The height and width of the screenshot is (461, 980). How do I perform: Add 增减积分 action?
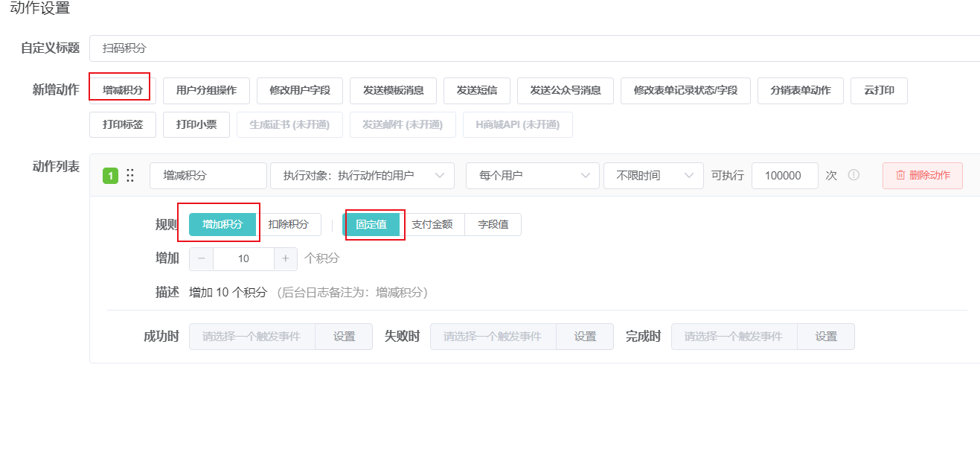(123, 90)
